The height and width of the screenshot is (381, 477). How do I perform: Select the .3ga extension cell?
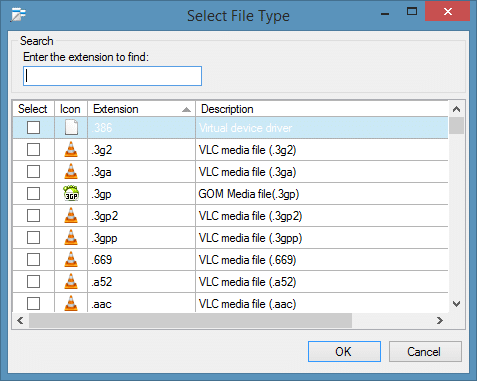141,172
